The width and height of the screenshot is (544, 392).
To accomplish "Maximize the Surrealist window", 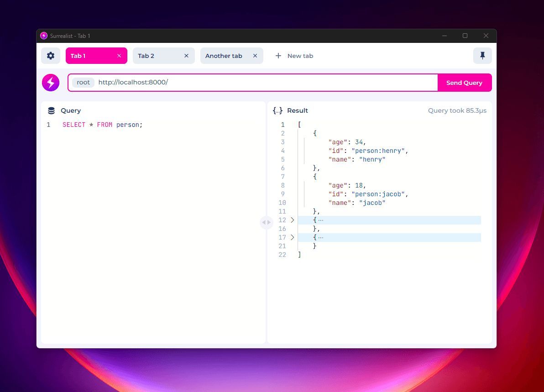I will point(465,36).
